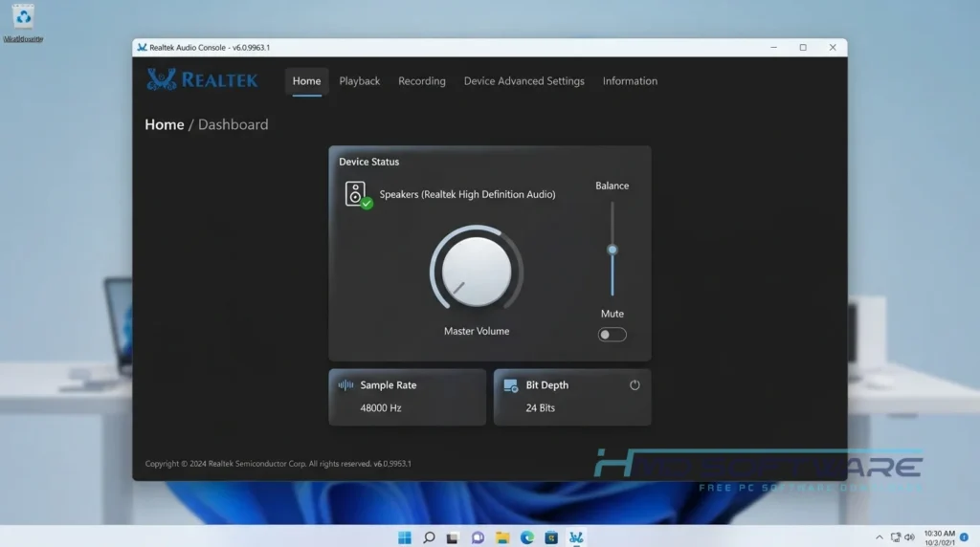
Task: Click the "Master Volume" label
Action: [477, 331]
